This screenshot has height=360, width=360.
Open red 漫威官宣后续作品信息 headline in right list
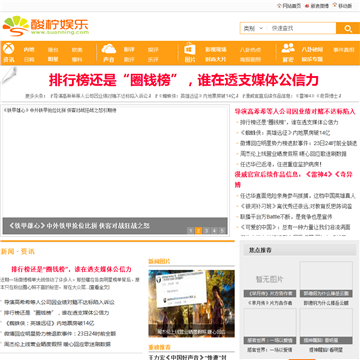point(294,179)
